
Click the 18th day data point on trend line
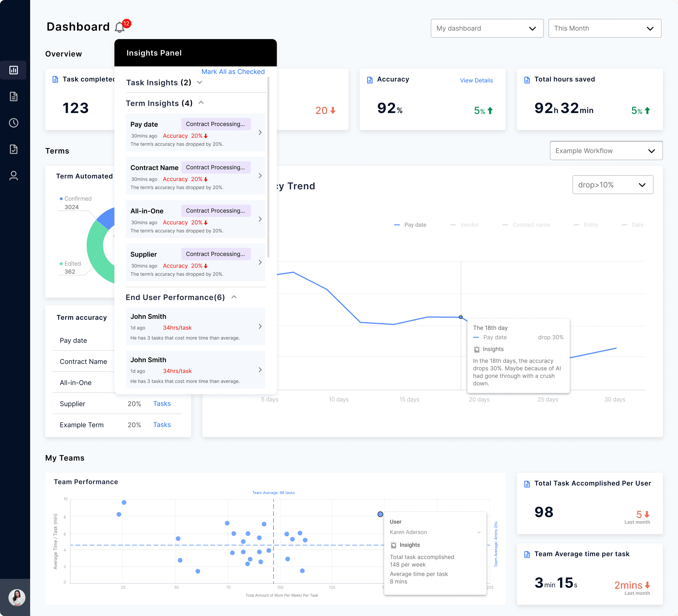pyautogui.click(x=461, y=317)
